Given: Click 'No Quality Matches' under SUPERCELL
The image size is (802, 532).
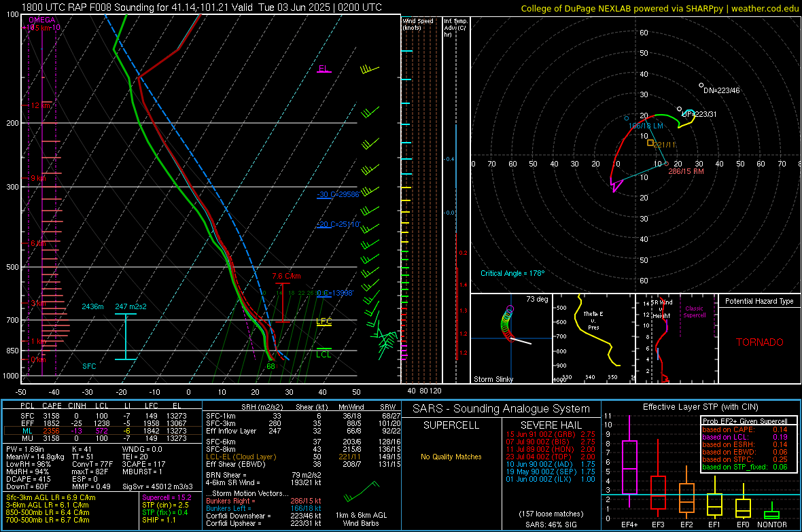Looking at the screenshot, I should [451, 457].
